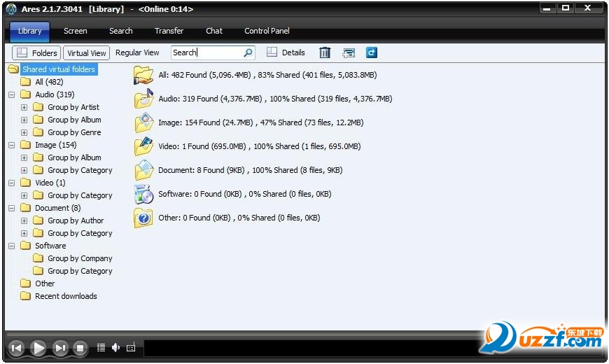Viewport: 609px width, 364px height.
Task: Click the Video summary folder icon
Action: click(x=144, y=146)
